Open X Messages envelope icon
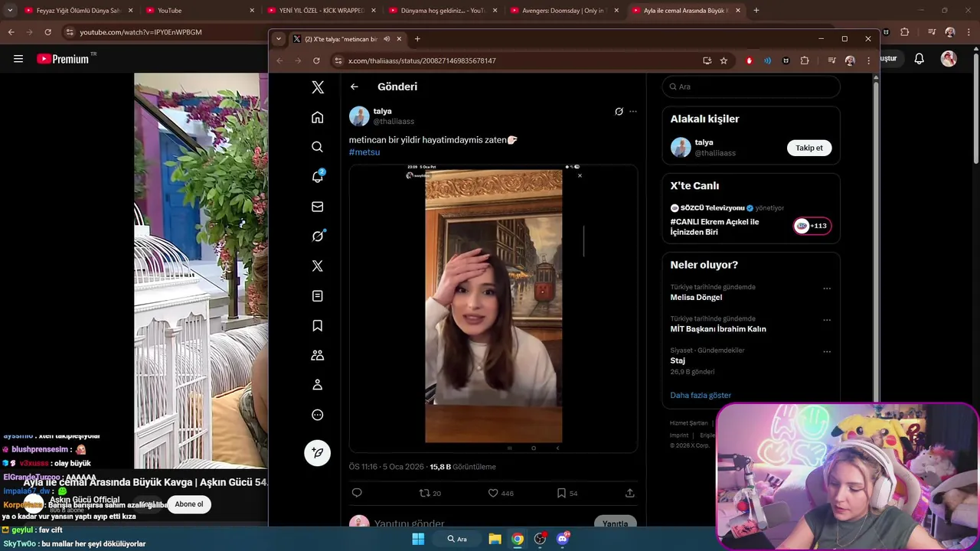The width and height of the screenshot is (980, 551). point(318,207)
